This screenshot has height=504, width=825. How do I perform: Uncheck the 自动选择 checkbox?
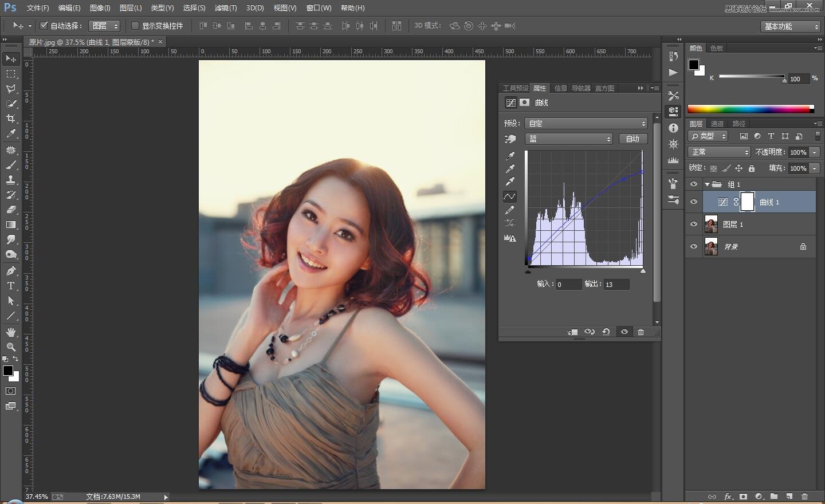[x=44, y=26]
